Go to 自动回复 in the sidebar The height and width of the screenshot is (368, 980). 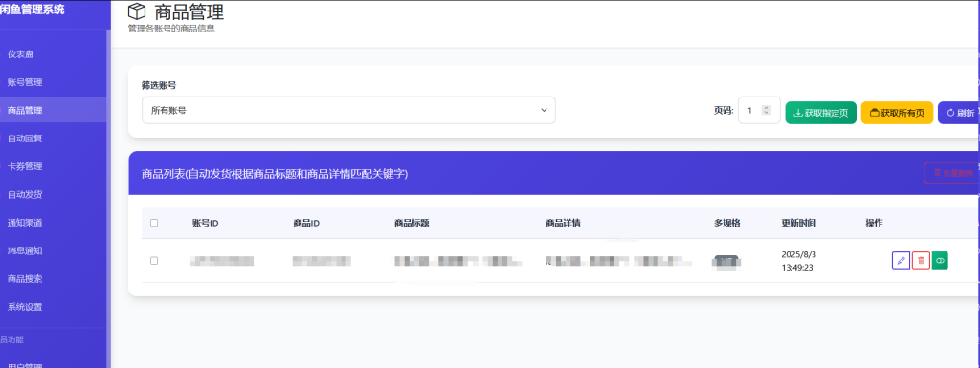point(24,139)
